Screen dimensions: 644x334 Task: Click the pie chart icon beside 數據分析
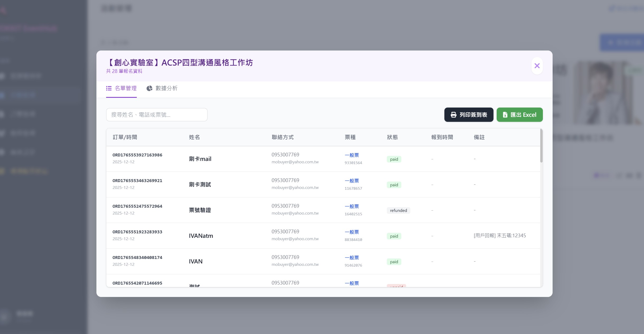point(149,88)
